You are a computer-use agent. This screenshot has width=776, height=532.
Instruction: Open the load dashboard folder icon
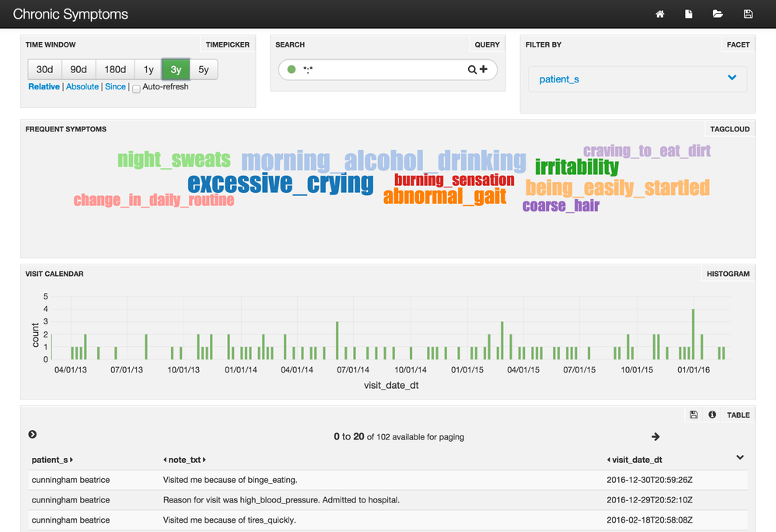(x=718, y=14)
